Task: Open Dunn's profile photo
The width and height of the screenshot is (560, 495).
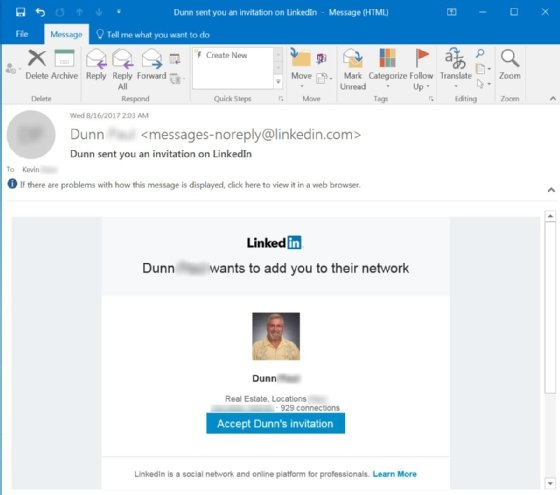Action: (x=276, y=336)
